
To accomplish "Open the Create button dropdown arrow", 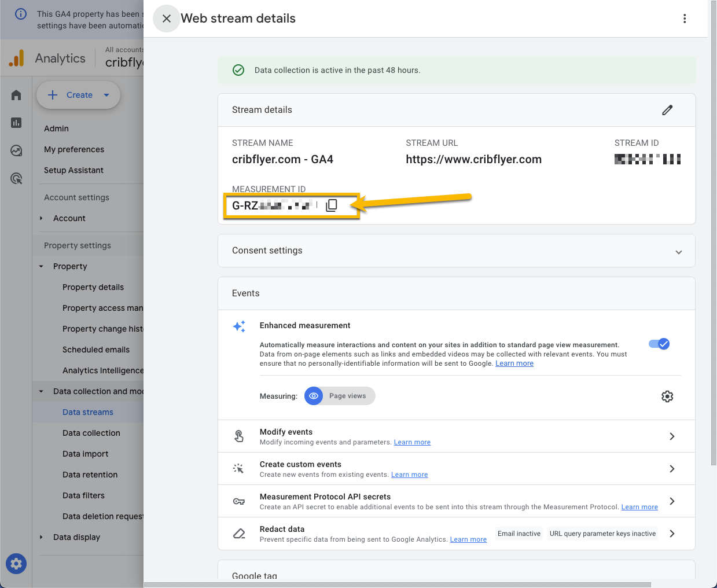I will tap(106, 95).
